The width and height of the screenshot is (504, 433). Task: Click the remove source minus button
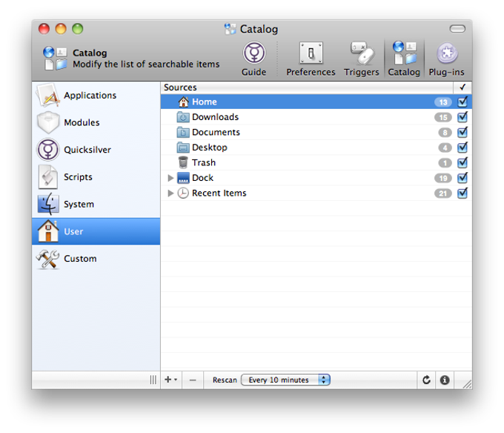coord(193,380)
